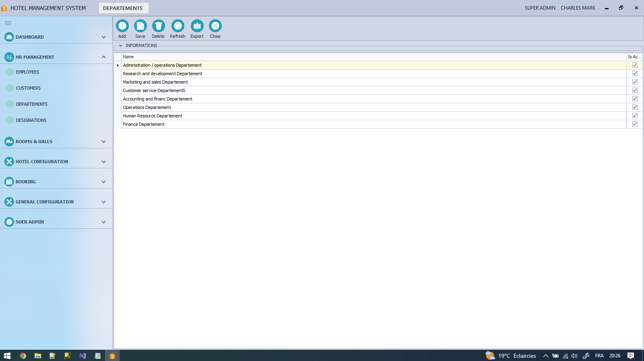The image size is (644, 361).
Task: Open Visual Studio from taskbar
Action: (x=83, y=356)
